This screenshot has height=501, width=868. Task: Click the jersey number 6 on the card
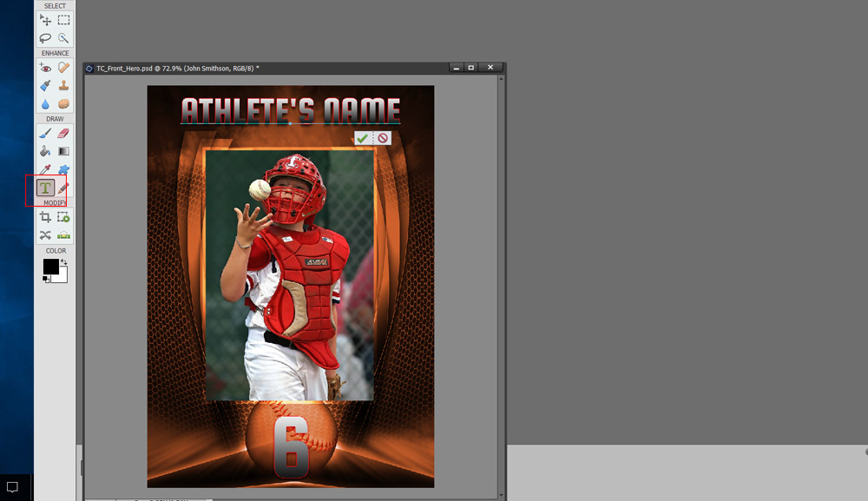click(291, 447)
